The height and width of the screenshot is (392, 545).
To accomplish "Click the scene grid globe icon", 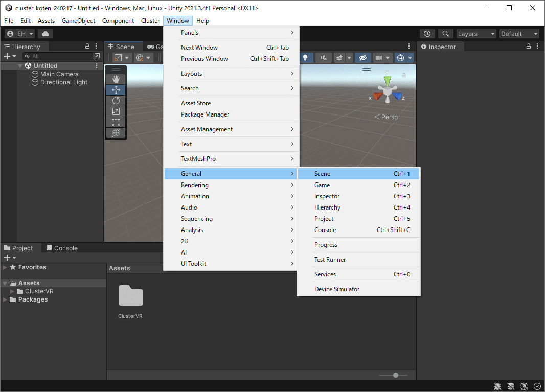I will (x=140, y=58).
